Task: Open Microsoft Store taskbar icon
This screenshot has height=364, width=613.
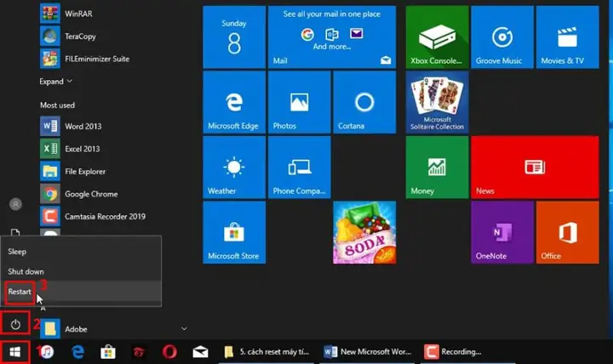Action: [x=108, y=352]
